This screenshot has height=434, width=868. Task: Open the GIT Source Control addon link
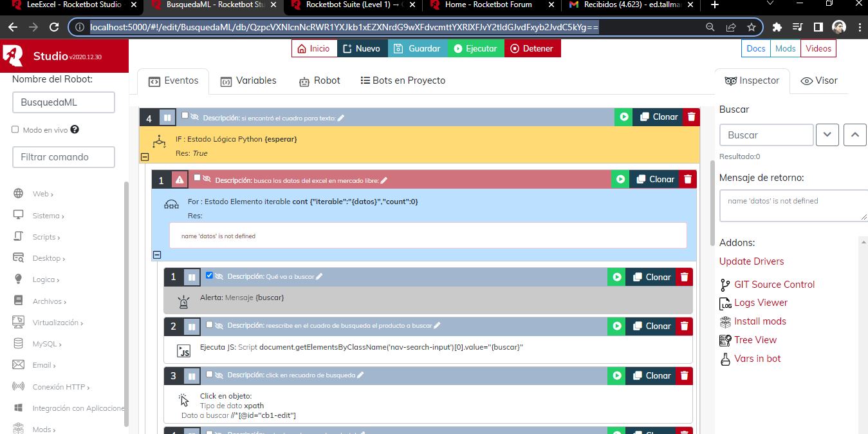(x=774, y=284)
